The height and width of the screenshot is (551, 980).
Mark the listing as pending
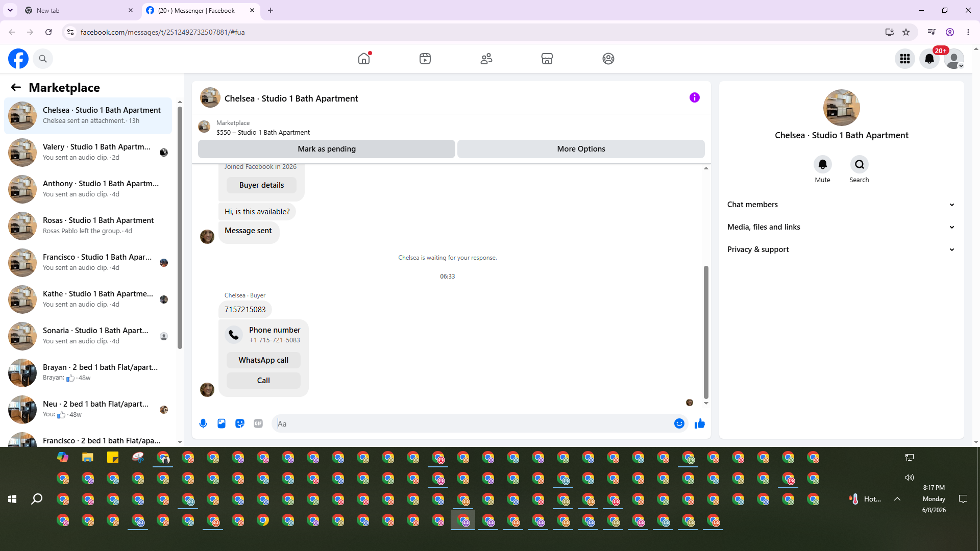tap(327, 149)
